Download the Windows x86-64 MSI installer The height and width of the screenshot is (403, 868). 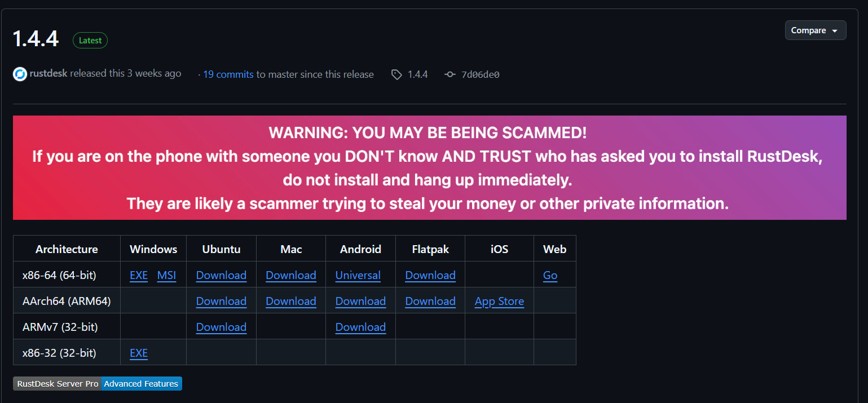click(x=166, y=275)
